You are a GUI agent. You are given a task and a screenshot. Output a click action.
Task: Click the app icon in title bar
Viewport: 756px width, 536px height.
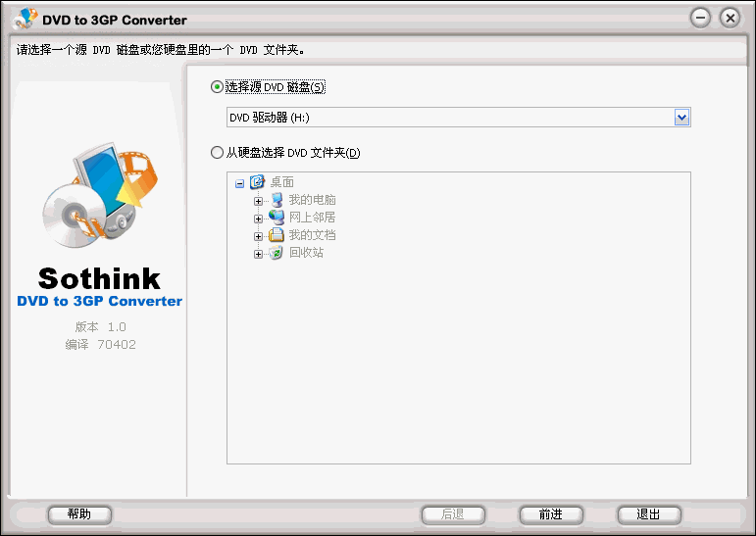coord(25,19)
